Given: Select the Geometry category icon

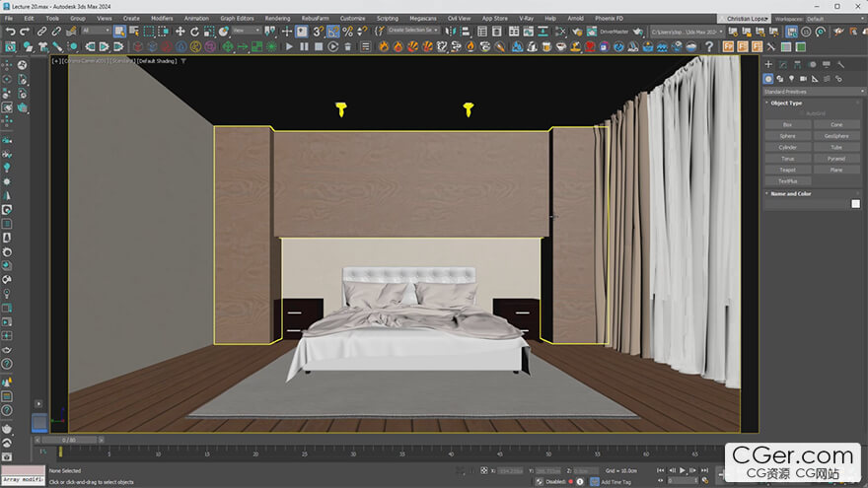Looking at the screenshot, I should click(x=767, y=79).
